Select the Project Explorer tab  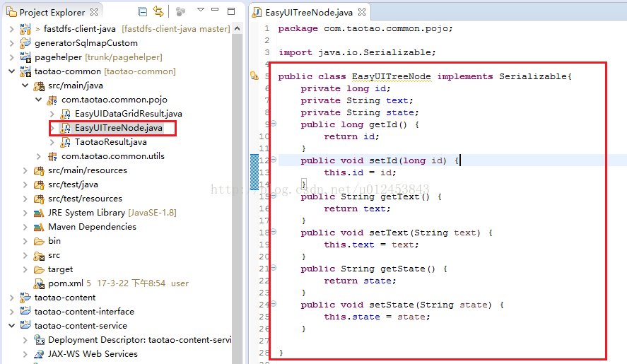(x=52, y=13)
